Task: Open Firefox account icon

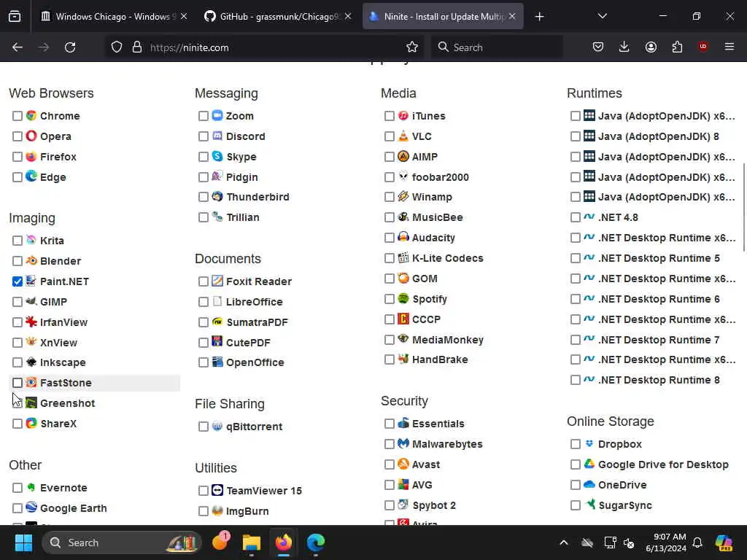Action: pos(651,47)
